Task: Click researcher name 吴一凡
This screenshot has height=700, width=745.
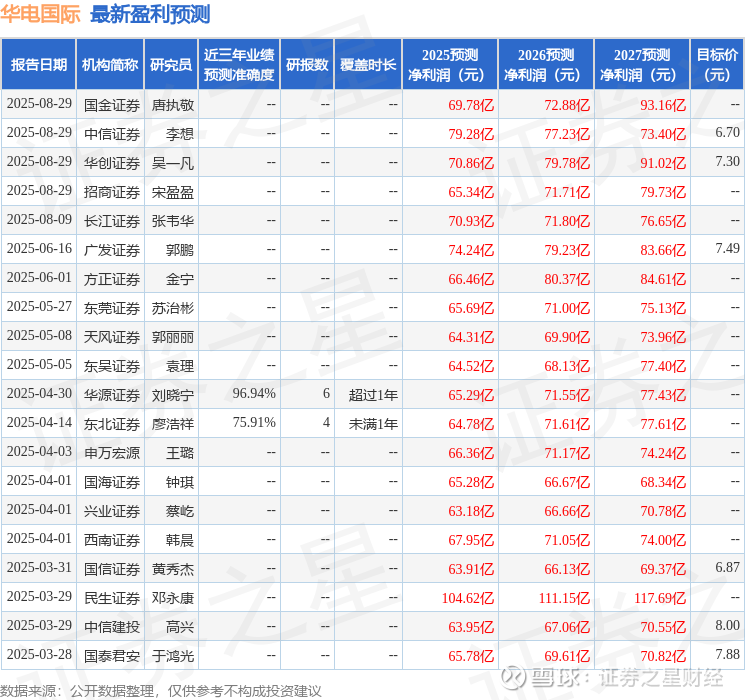Action: coord(172,163)
